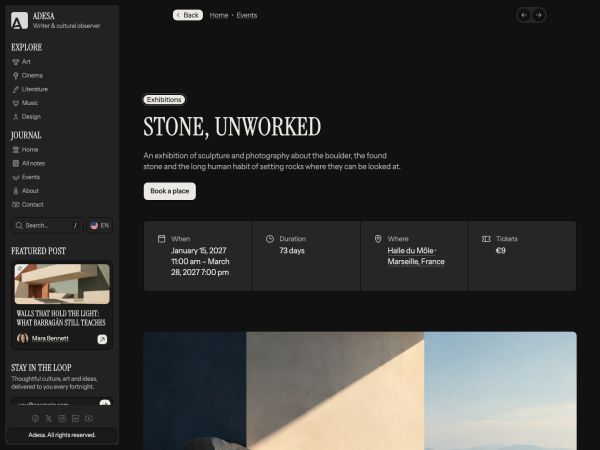Image resolution: width=600 pixels, height=450 pixels.
Task: Click the When calendar icon
Action: point(161,239)
